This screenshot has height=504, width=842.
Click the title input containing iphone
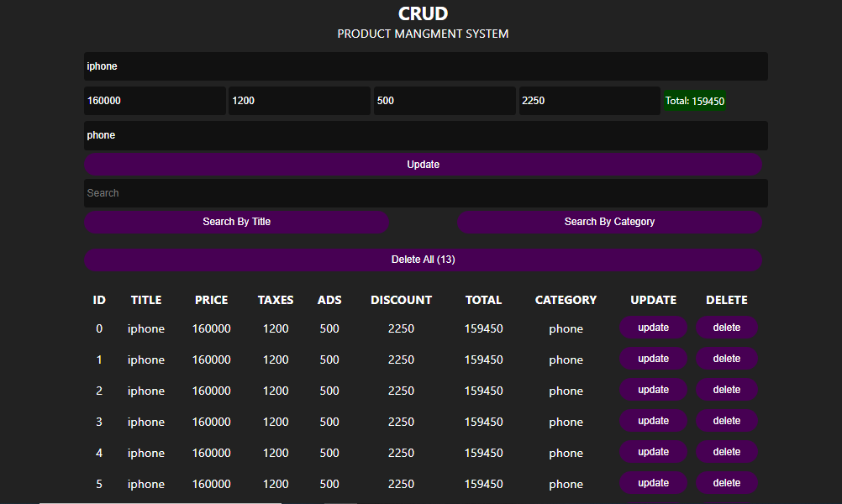(425, 66)
